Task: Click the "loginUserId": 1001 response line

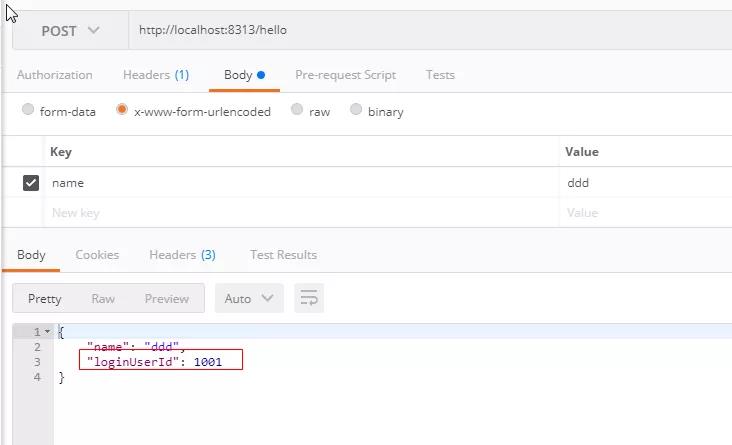Action: coord(155,362)
